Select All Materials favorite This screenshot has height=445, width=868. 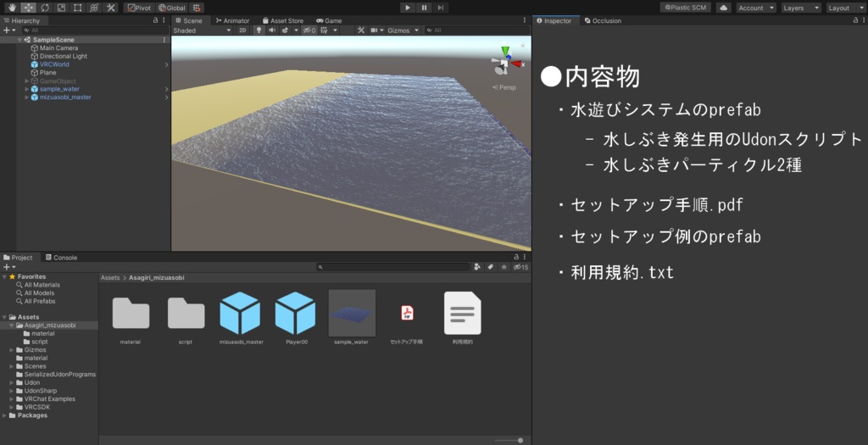[42, 285]
